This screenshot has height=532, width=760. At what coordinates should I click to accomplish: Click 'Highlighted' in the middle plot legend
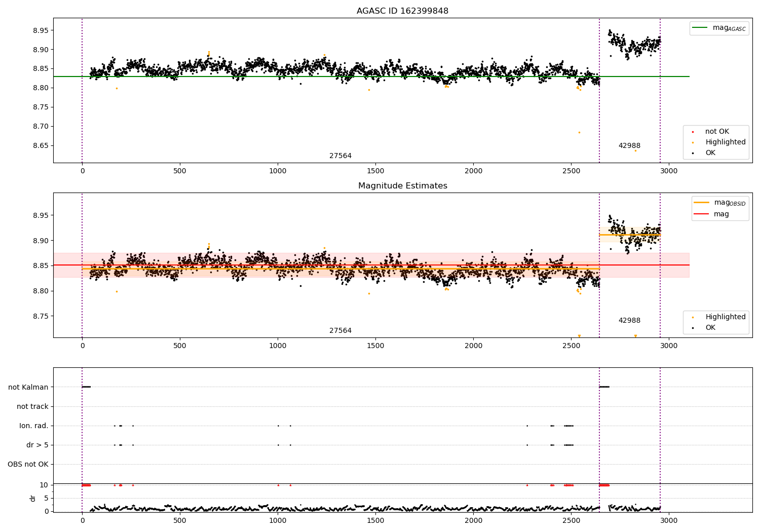pyautogui.click(x=719, y=317)
